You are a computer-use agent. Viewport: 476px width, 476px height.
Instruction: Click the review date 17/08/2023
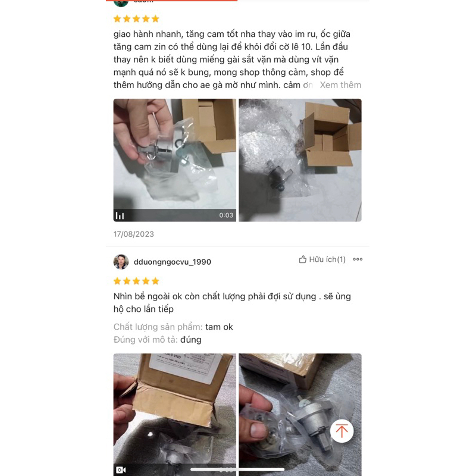click(133, 234)
